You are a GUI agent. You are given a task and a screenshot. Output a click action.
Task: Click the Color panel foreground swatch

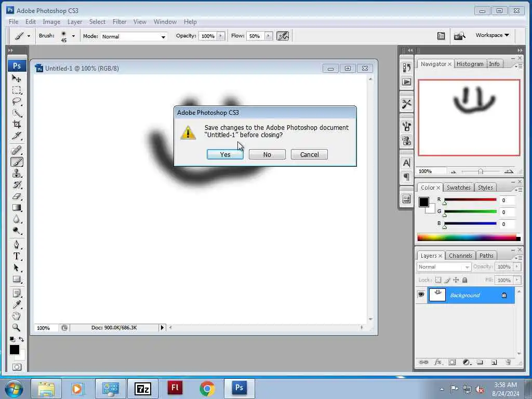pyautogui.click(x=424, y=202)
